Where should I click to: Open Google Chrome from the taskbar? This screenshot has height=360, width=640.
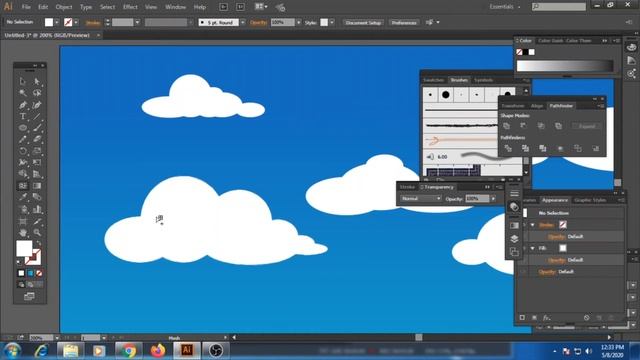[x=129, y=351]
